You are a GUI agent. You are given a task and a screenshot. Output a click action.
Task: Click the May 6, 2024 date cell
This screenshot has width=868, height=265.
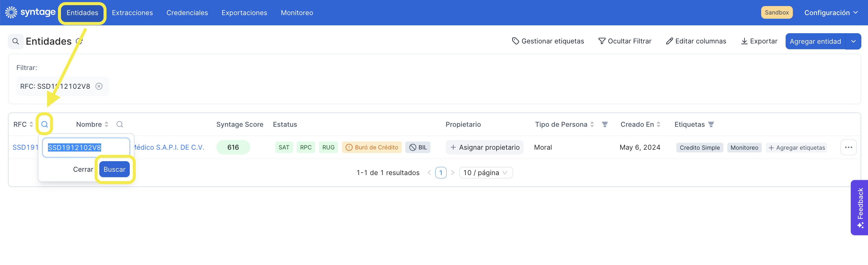point(640,147)
